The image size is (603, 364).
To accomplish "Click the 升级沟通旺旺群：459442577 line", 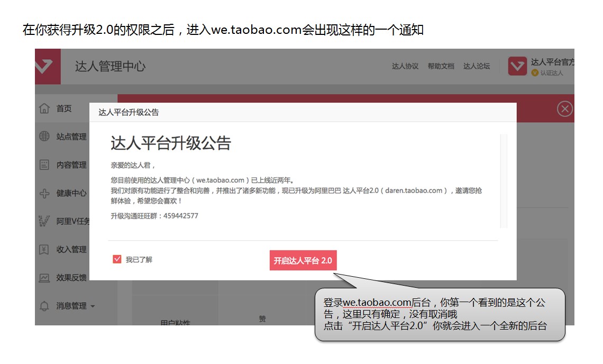I will click(x=154, y=216).
